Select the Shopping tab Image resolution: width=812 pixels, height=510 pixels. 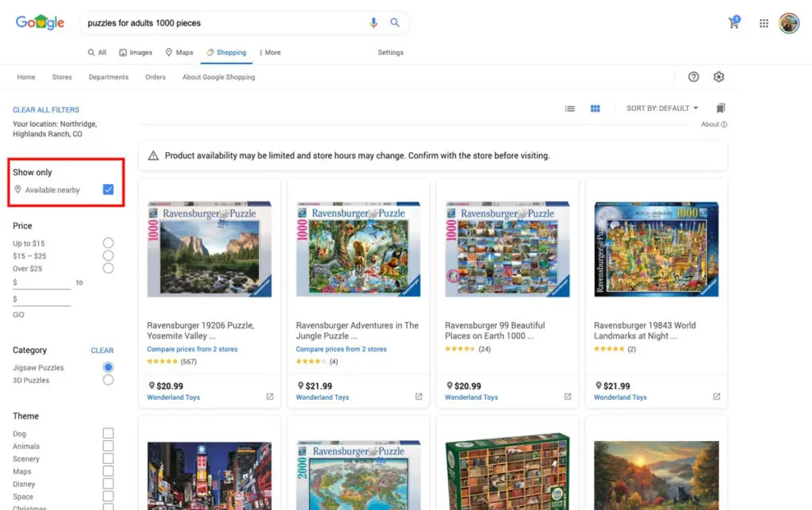click(226, 52)
